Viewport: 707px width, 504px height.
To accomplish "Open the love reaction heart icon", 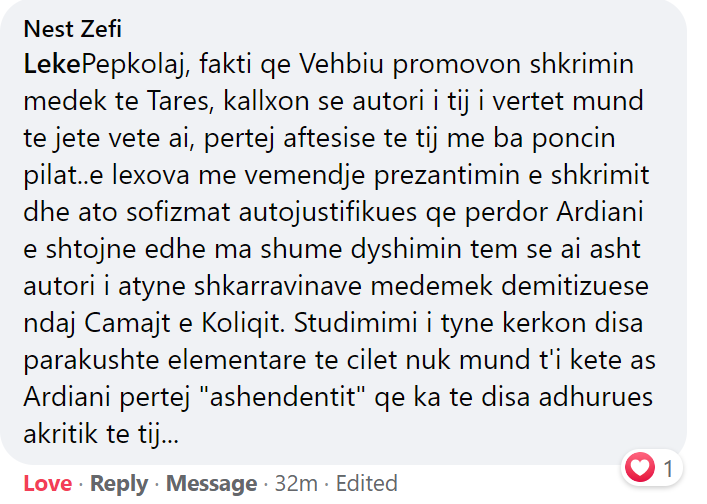I will pyautogui.click(x=638, y=465).
